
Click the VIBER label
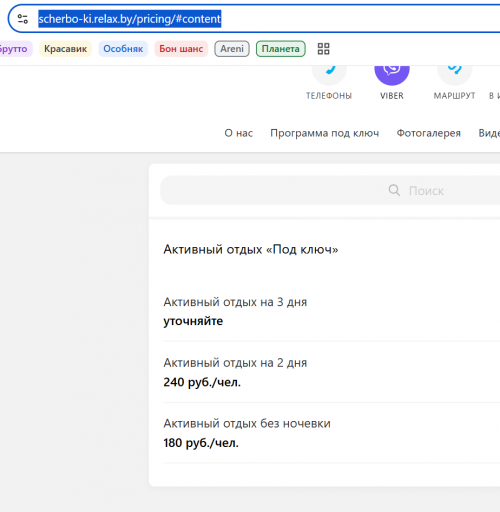coord(392,96)
